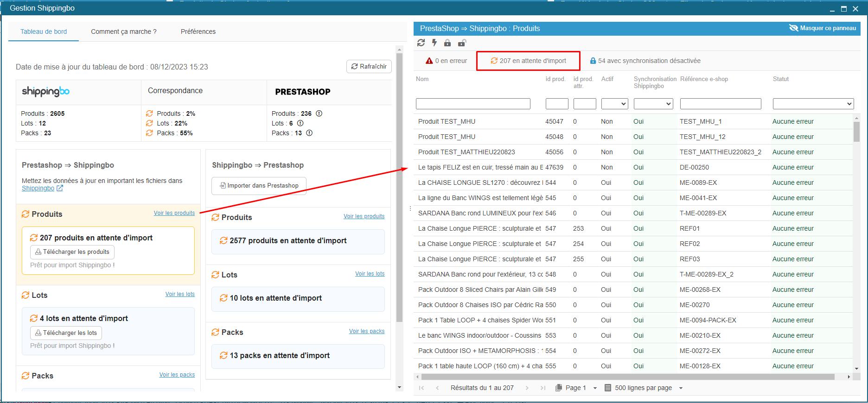Select the 54 avec synchronisation désactivée tab
The height and width of the screenshot is (403, 868).
coord(645,61)
